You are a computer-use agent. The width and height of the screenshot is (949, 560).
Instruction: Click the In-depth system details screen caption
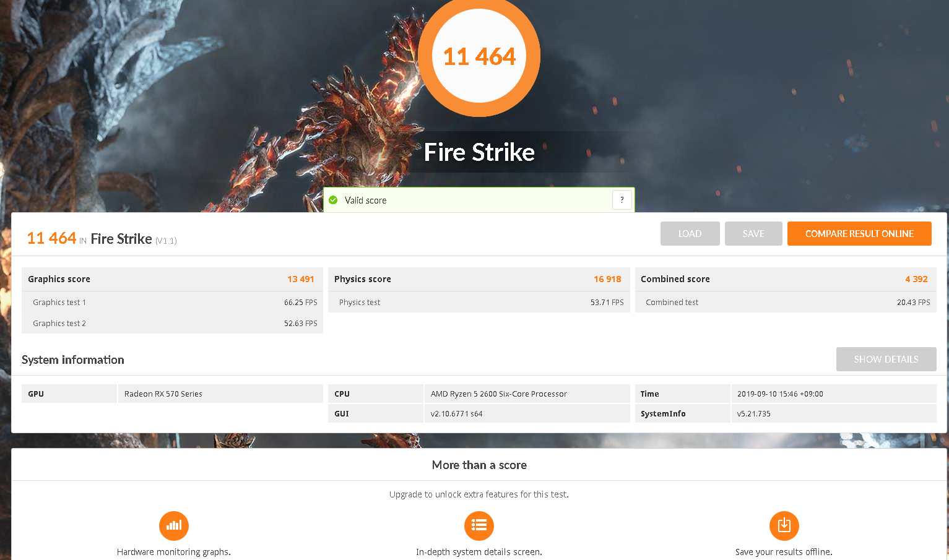[479, 552]
